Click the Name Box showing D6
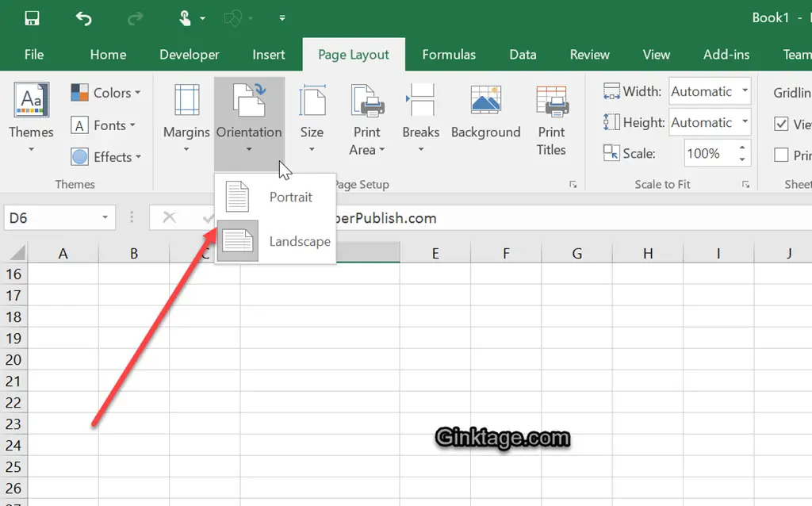This screenshot has height=506, width=812. coord(52,217)
